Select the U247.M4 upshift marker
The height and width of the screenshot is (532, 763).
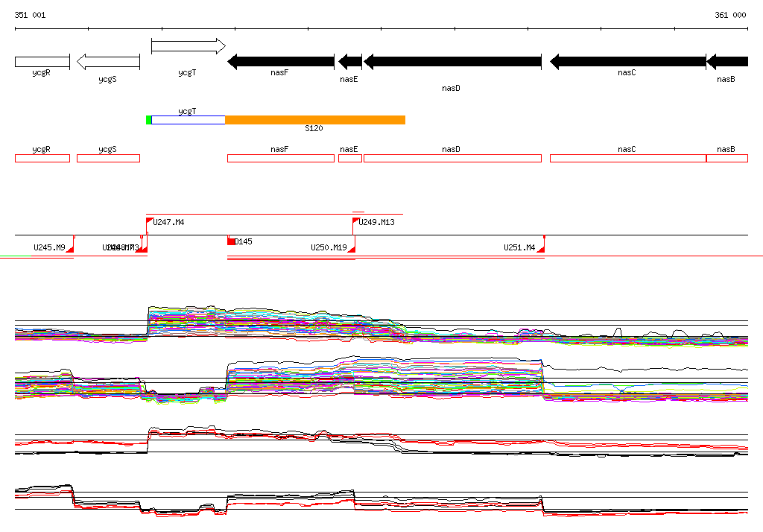click(x=168, y=222)
